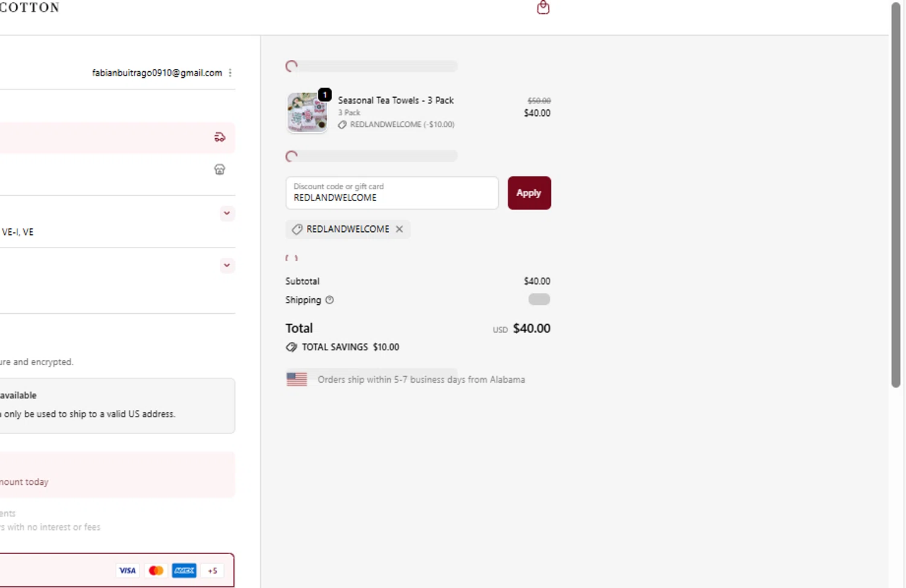Show the +5 additional payment methods
This screenshot has width=906, height=588.
[213, 570]
